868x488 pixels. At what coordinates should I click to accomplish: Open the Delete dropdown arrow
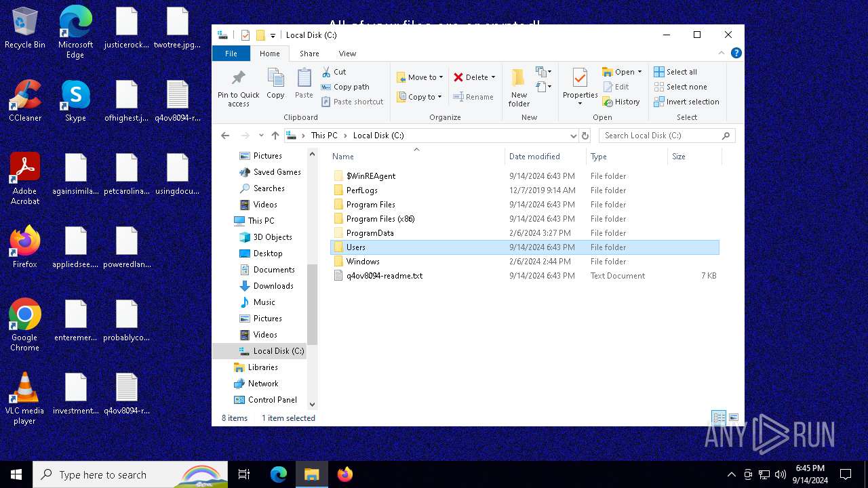[493, 77]
